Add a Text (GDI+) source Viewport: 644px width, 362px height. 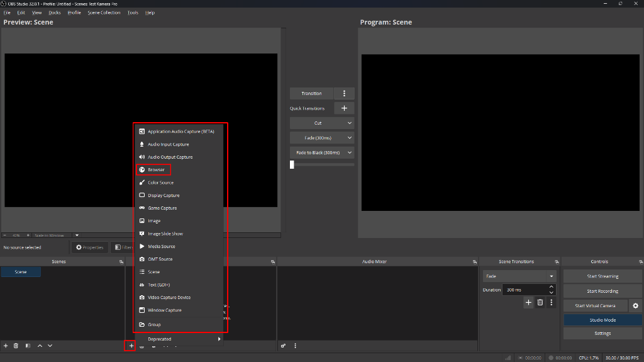pyautogui.click(x=179, y=285)
